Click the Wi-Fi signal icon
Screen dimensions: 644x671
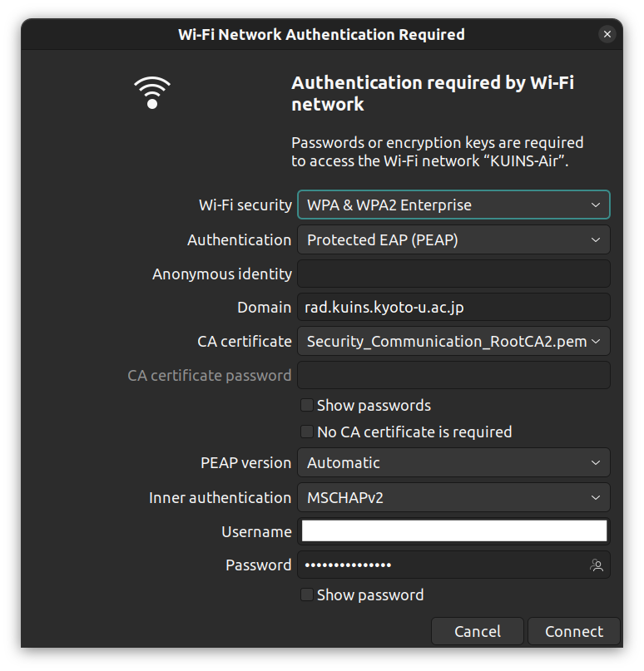[x=152, y=92]
